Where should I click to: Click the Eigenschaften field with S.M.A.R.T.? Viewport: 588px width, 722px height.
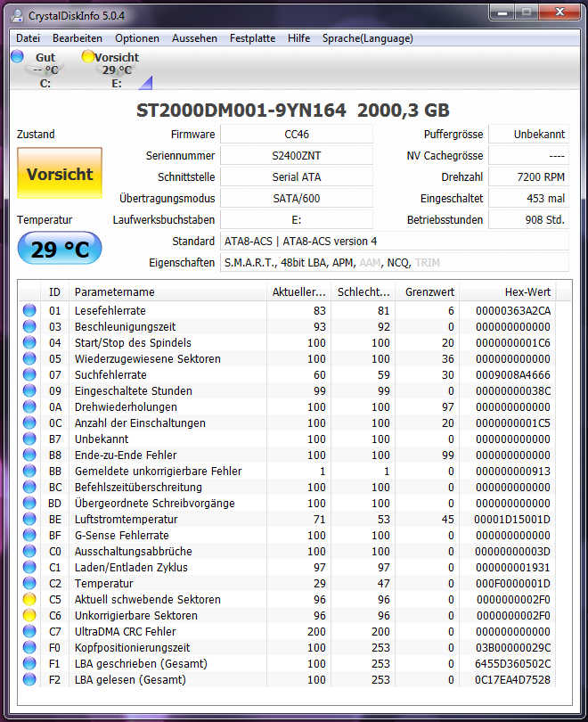[x=395, y=262]
